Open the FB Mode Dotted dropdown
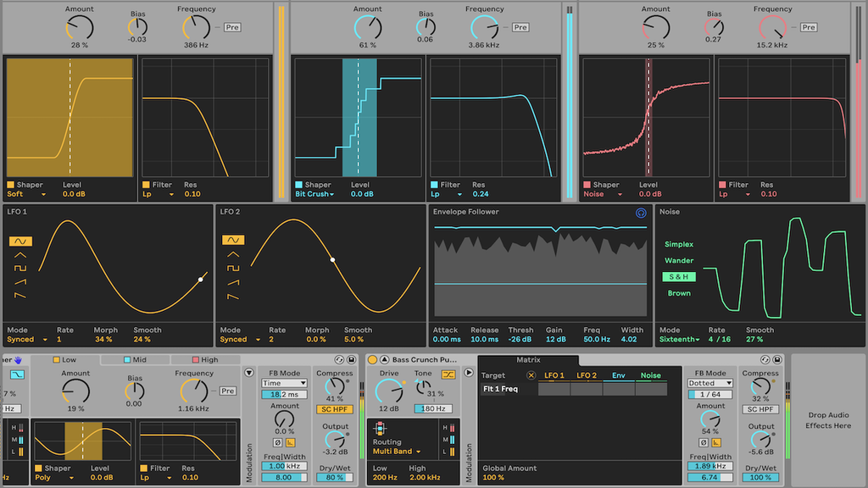 click(x=710, y=383)
